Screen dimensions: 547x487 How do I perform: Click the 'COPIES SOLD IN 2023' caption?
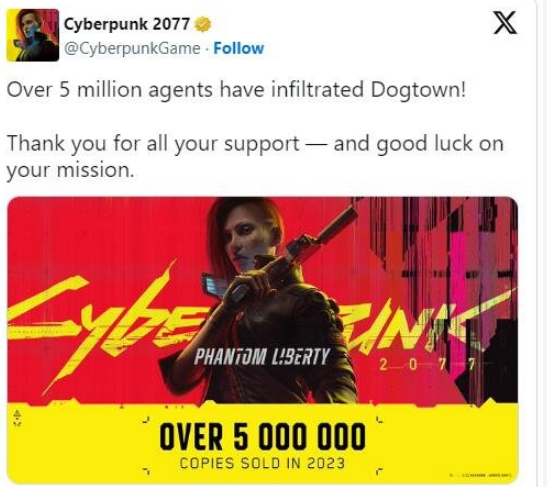coord(262,463)
